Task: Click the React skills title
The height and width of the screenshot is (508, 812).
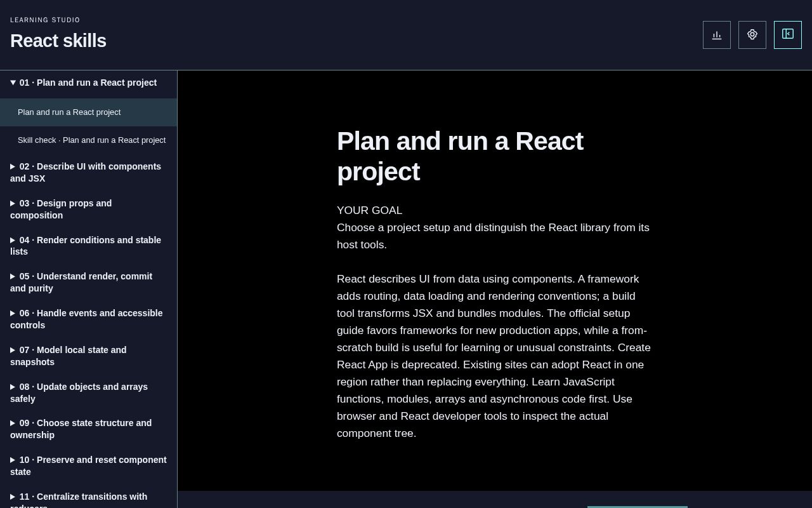Action: 58,41
